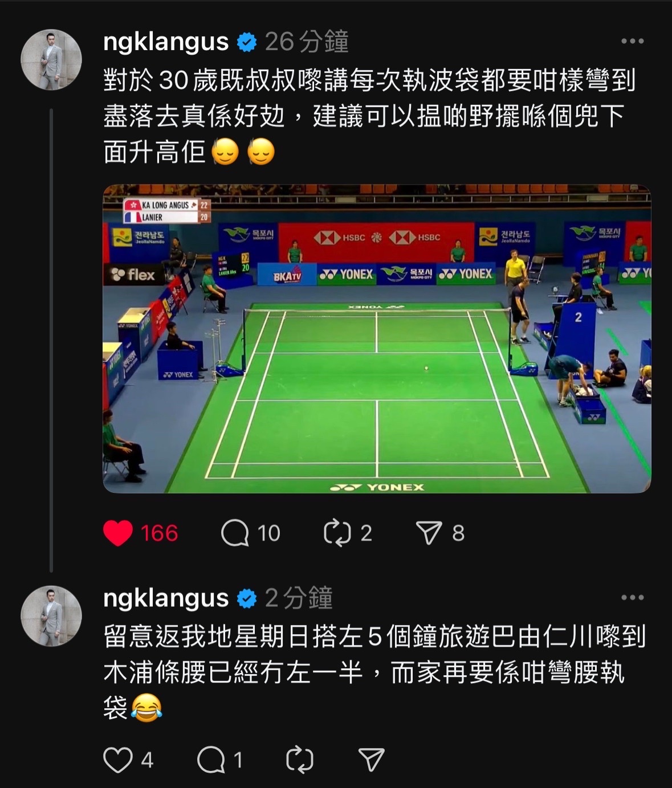
Task: Click ngklangus username on first post
Action: pyautogui.click(x=166, y=42)
